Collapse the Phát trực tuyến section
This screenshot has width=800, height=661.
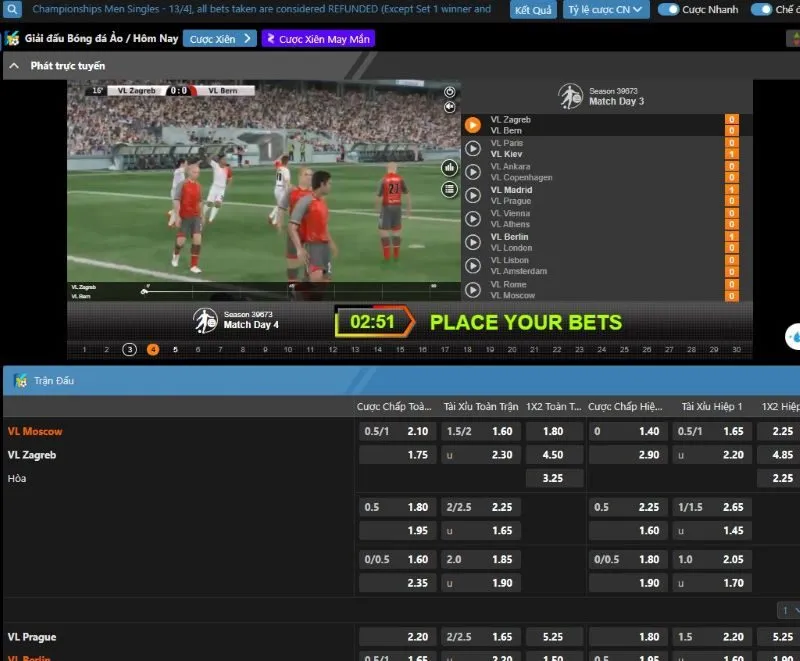pos(14,66)
